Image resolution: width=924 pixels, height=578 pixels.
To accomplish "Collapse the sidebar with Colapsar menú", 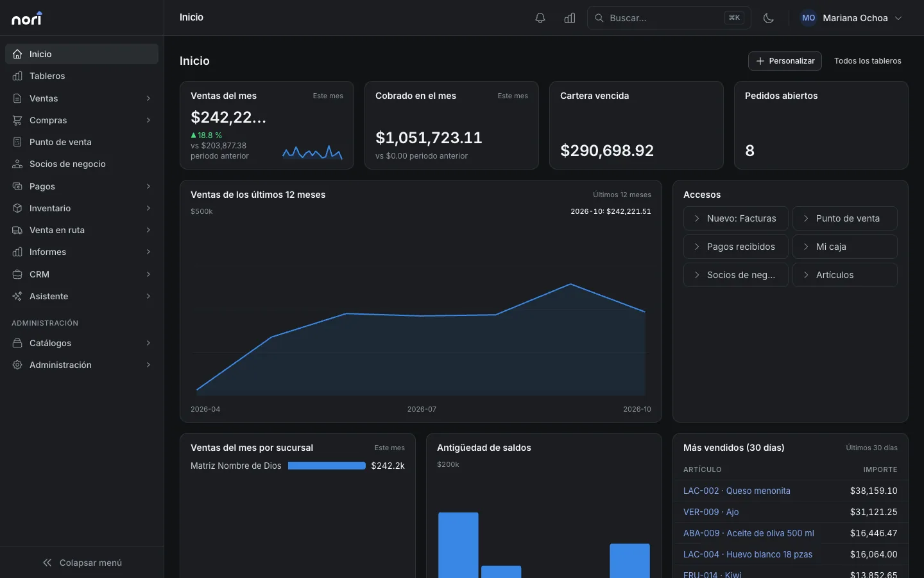I will pos(81,563).
